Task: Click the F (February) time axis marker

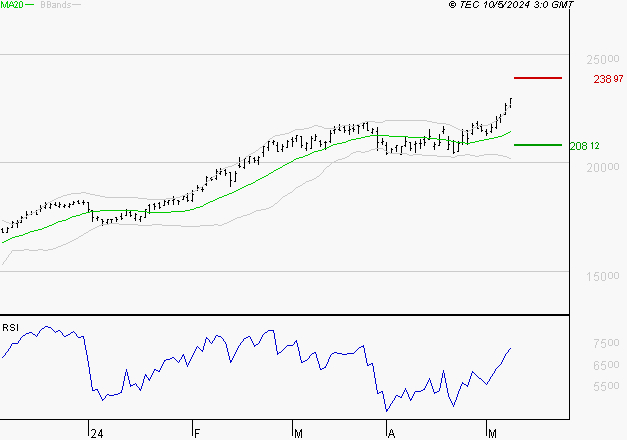Action: (x=196, y=434)
